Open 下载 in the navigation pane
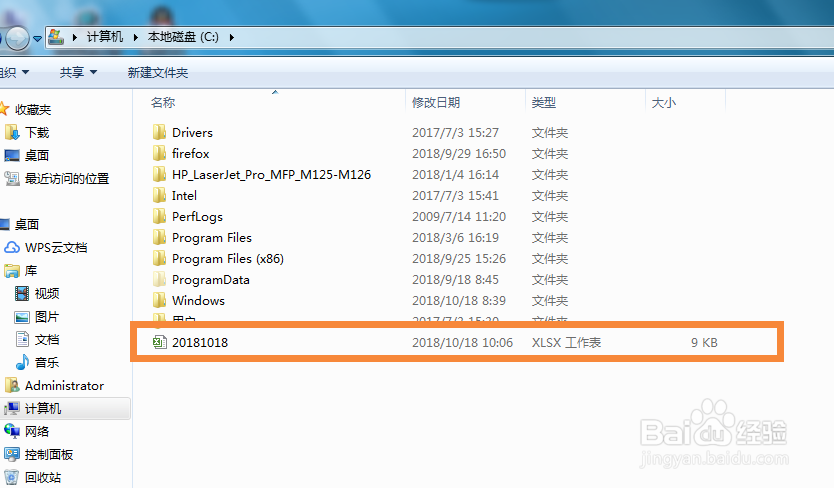834x488 pixels. (37, 133)
